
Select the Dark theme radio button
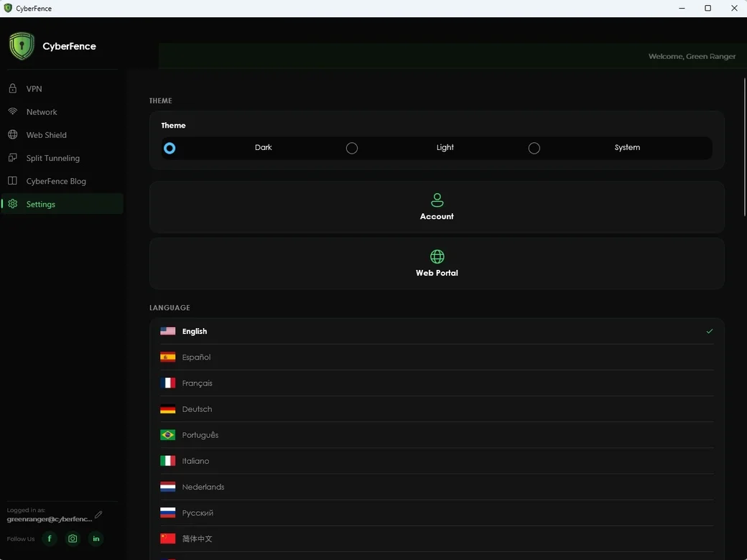[169, 148]
